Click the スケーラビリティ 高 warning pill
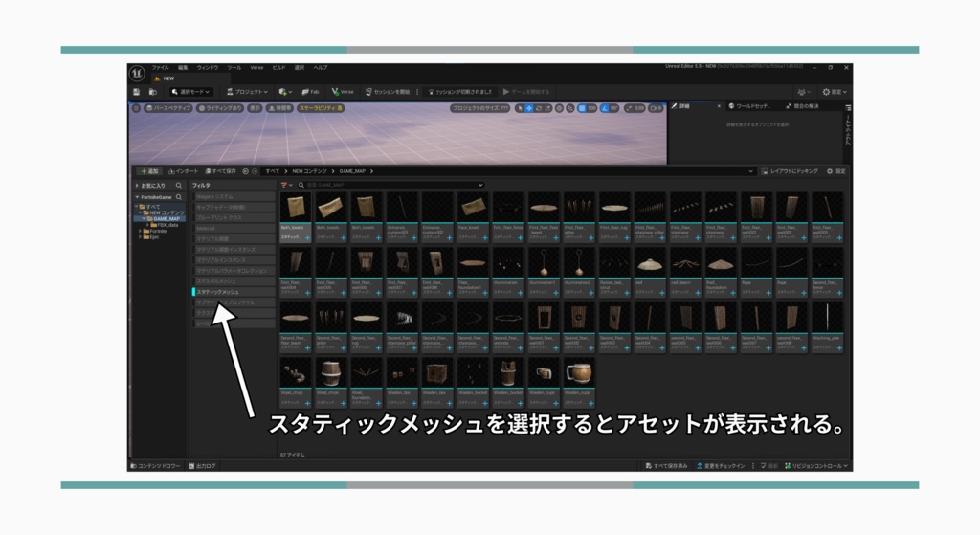 (x=321, y=108)
